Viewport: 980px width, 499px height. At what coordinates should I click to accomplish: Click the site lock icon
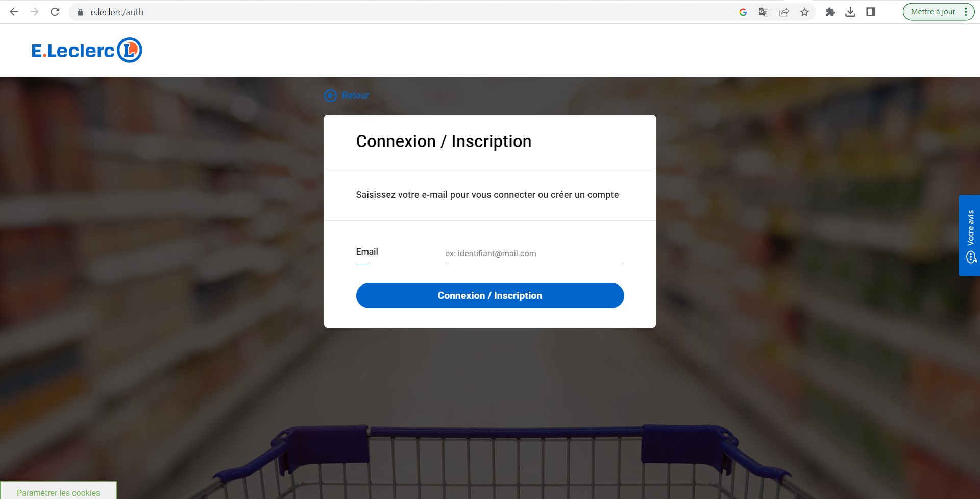click(80, 12)
